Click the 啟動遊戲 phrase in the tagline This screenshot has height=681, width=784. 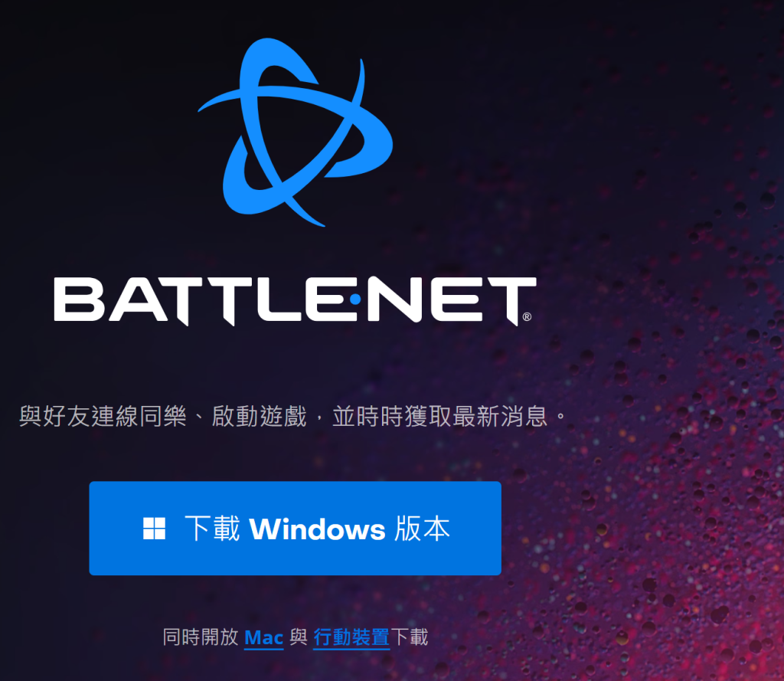coord(259,416)
